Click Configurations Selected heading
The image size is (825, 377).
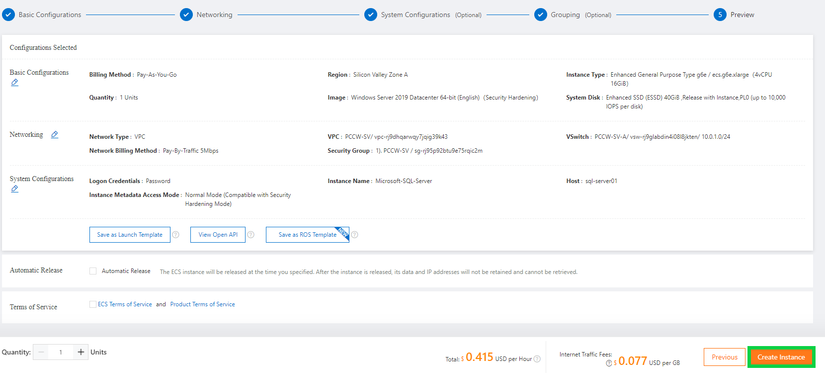[x=43, y=47]
